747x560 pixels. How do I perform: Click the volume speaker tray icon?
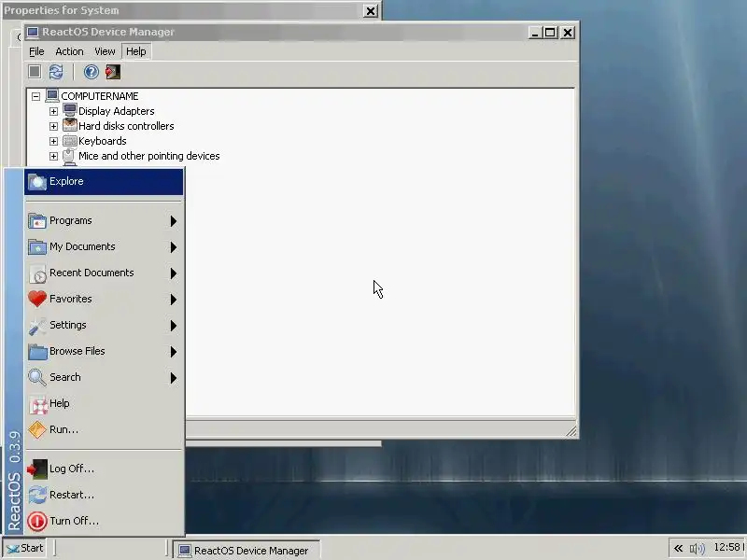tap(697, 549)
